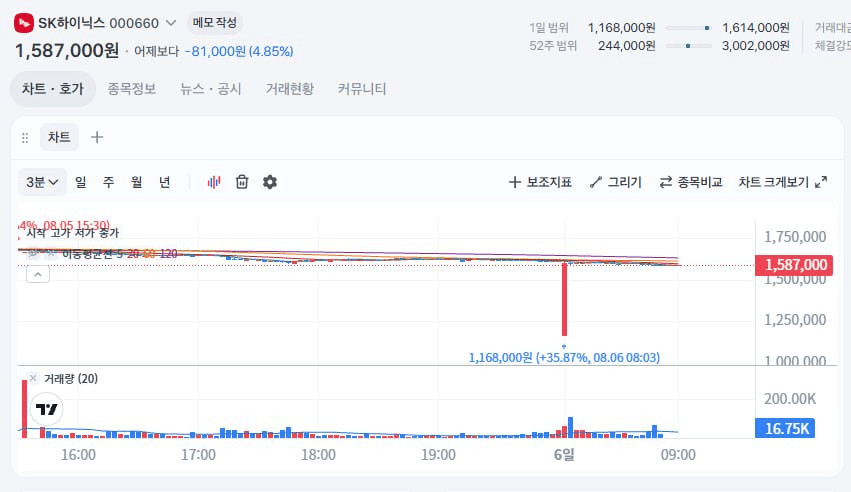This screenshot has height=492, width=851.
Task: Click the 1일 범위 range slider marker
Action: (x=707, y=28)
